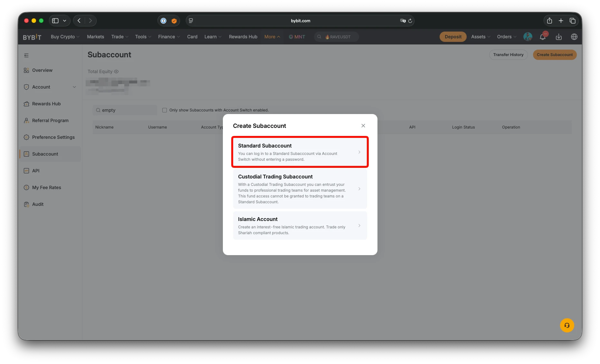600x364 pixels.
Task: Click the bybit.com address bar
Action: coord(300,21)
